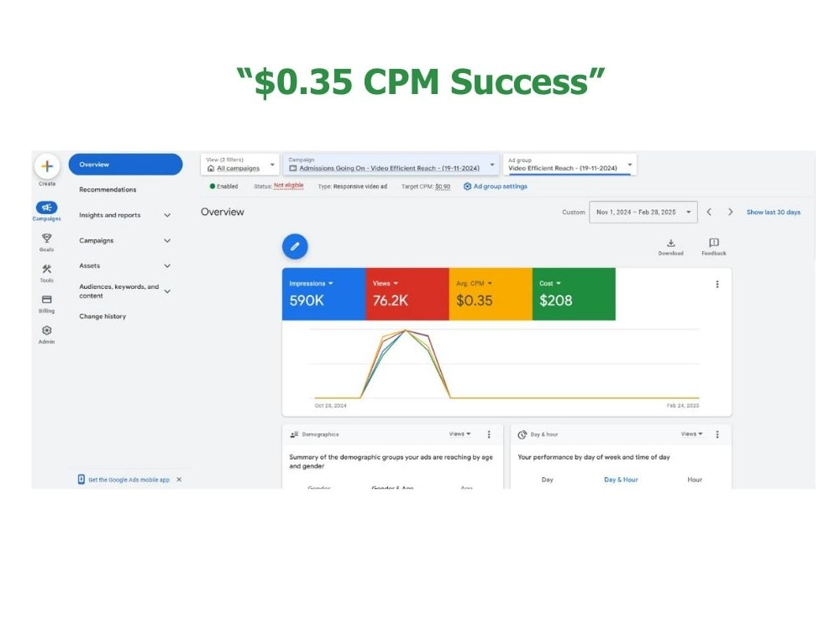
Task: Open the Goals trophy icon
Action: [x=46, y=238]
